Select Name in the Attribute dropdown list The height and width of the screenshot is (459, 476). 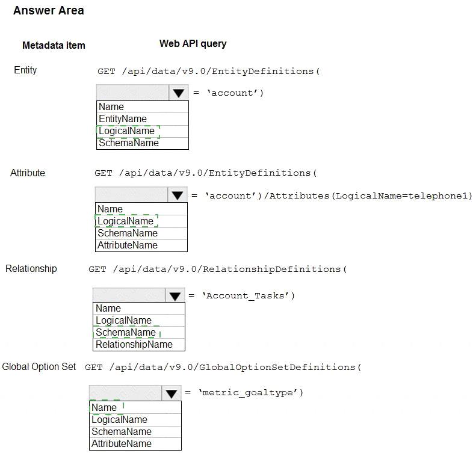[x=141, y=209]
